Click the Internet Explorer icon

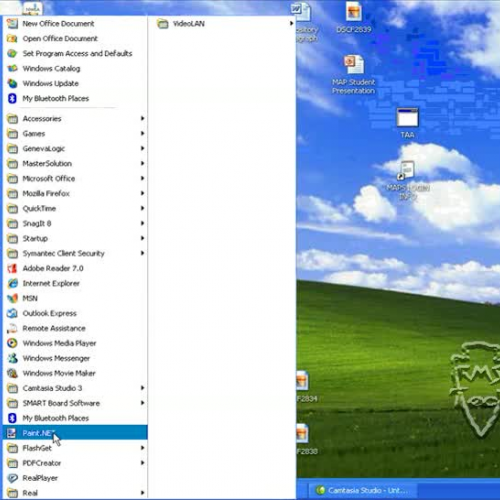(12, 283)
